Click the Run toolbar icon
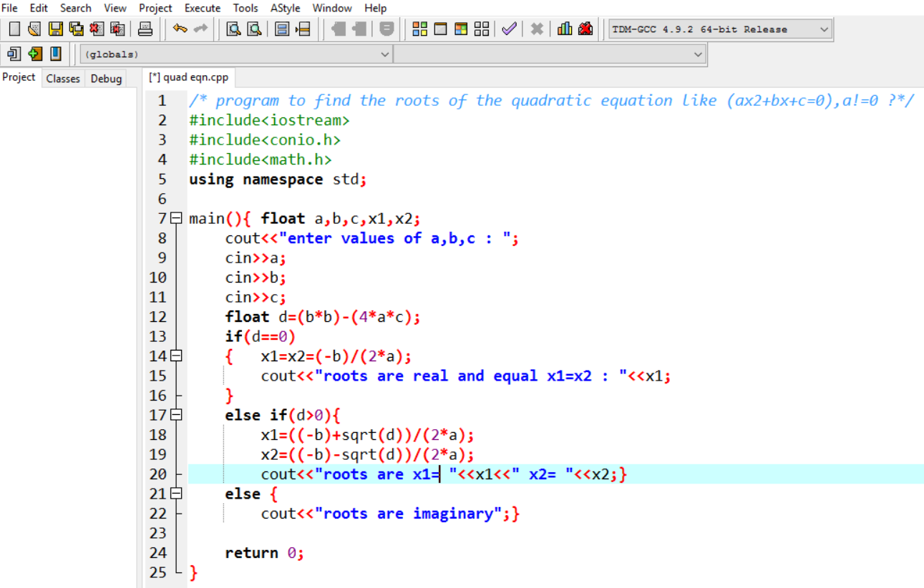Image resolution: width=924 pixels, height=588 pixels. tap(441, 29)
